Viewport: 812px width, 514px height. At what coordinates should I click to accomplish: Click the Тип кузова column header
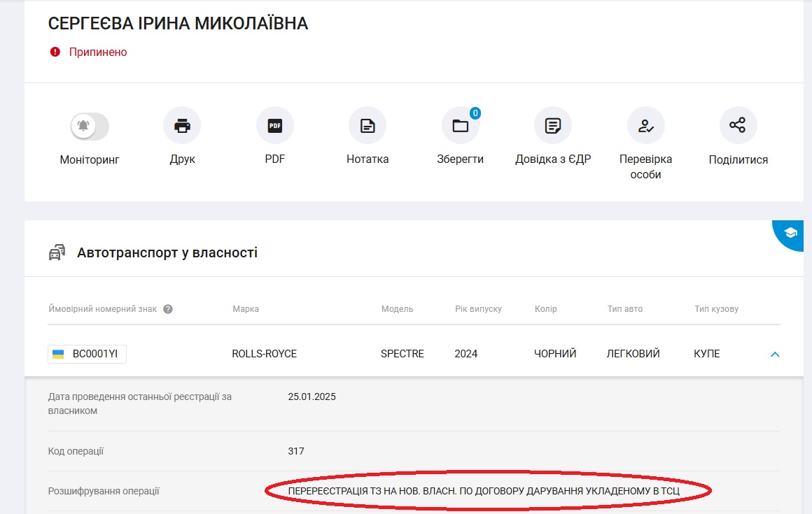tap(716, 309)
